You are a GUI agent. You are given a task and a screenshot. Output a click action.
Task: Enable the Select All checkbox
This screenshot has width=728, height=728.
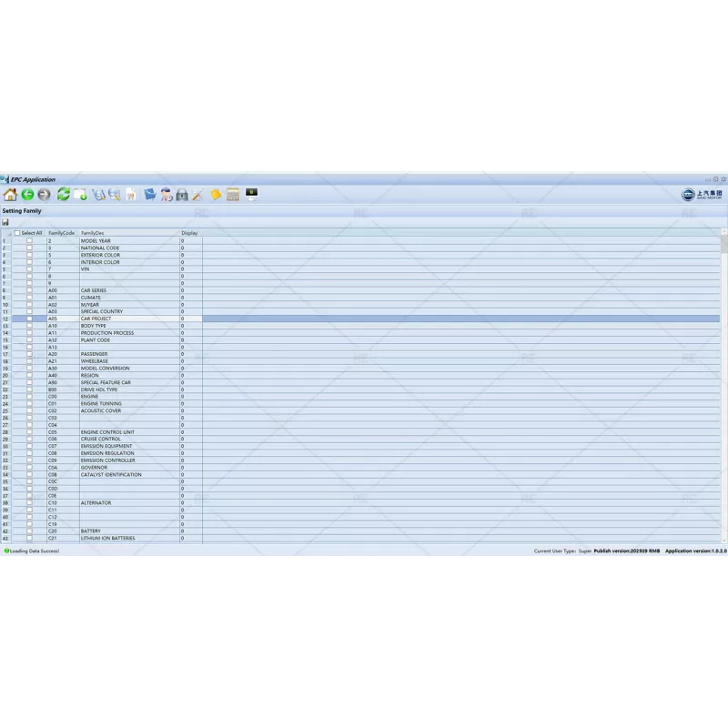coord(17,233)
